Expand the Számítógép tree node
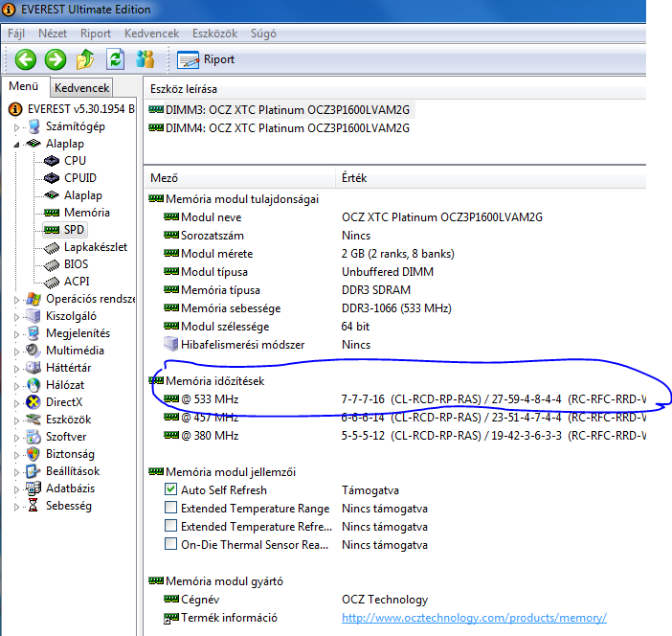The image size is (672, 636). pyautogui.click(x=16, y=127)
